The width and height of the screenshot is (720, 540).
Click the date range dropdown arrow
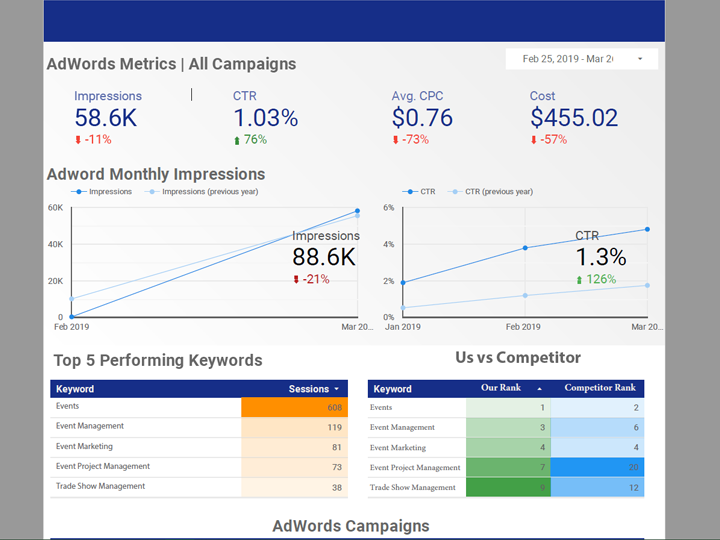640,59
